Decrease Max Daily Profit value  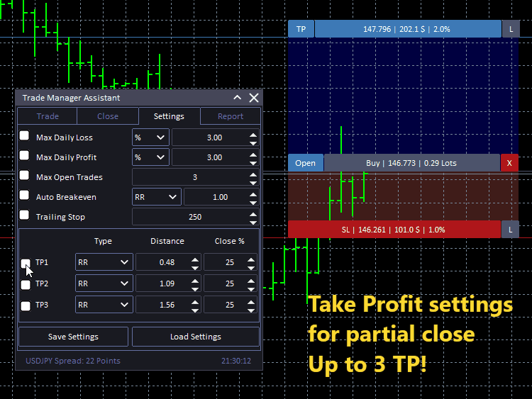[x=253, y=163]
